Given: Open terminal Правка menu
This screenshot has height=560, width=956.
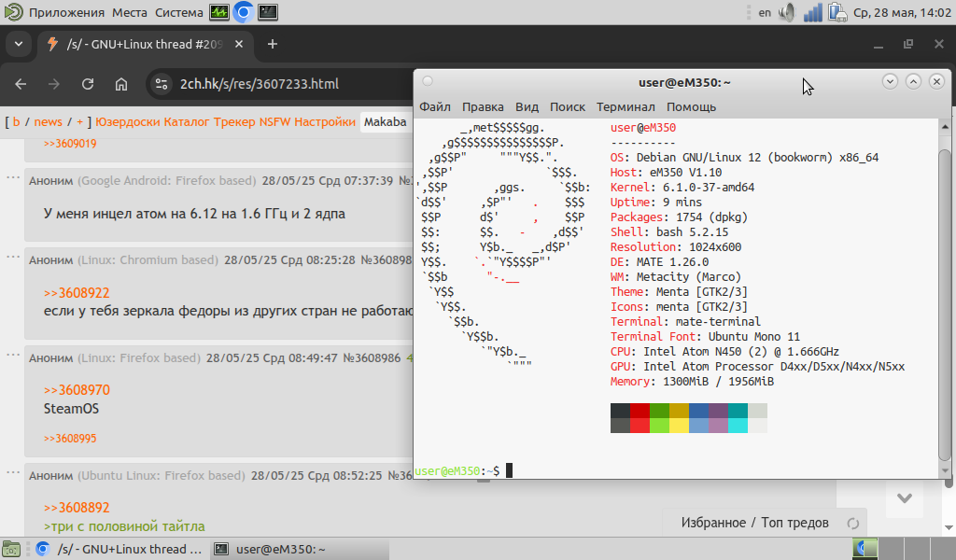Looking at the screenshot, I should 483,106.
